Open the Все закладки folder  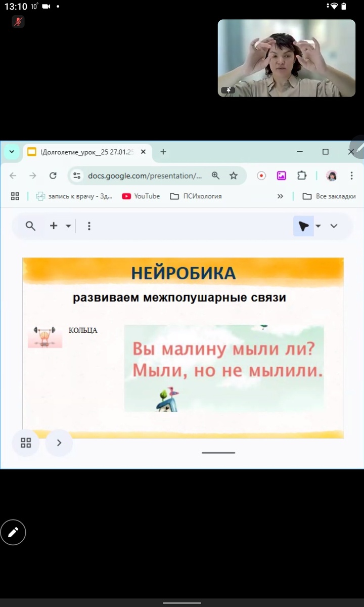pyautogui.click(x=329, y=196)
